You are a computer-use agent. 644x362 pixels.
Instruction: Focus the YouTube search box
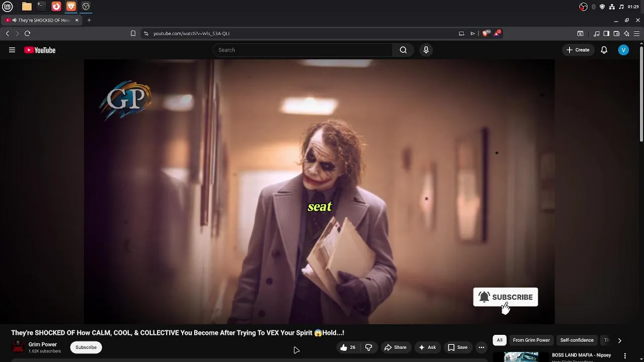point(303,50)
